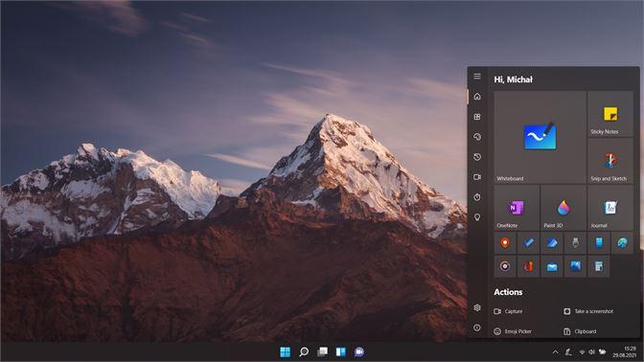This screenshot has height=362, width=644.
Task: Open the apps grid icon in the sidebar
Action: (x=477, y=117)
